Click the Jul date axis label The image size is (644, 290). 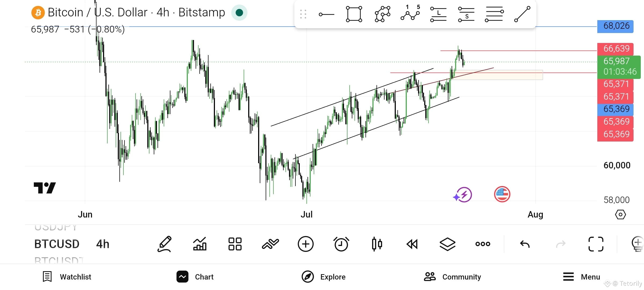[x=306, y=215]
